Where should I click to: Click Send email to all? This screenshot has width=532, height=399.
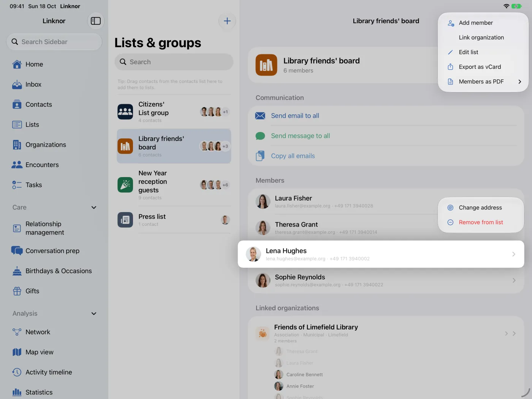[386, 116]
